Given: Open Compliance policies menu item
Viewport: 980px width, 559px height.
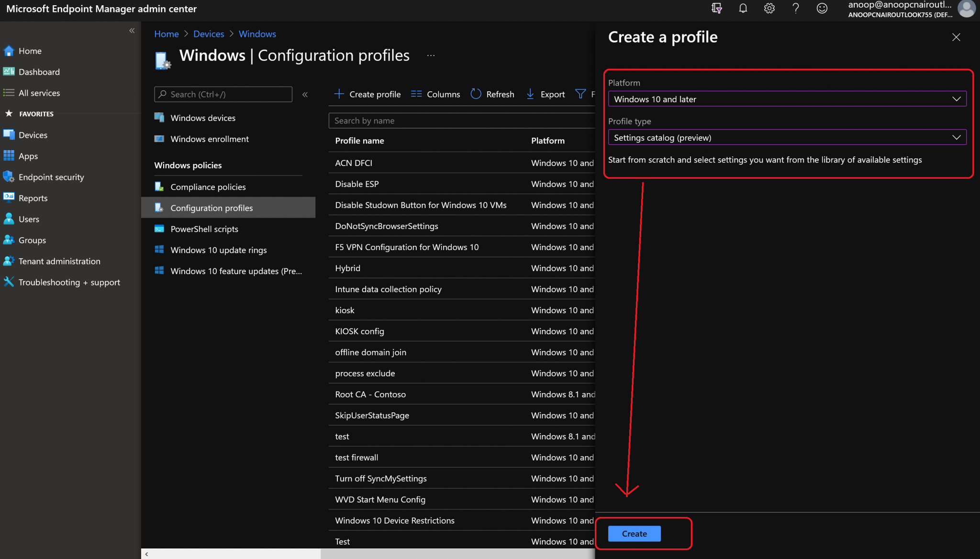Looking at the screenshot, I should 208,187.
